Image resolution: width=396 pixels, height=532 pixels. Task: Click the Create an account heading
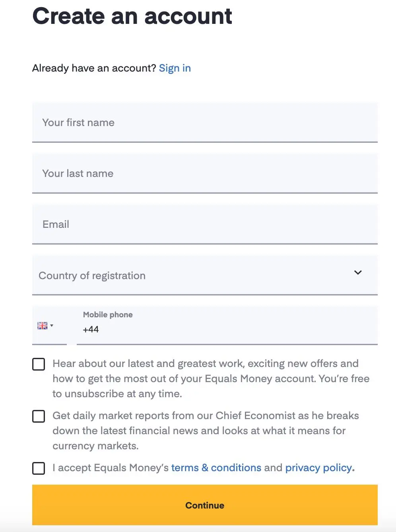(x=132, y=16)
